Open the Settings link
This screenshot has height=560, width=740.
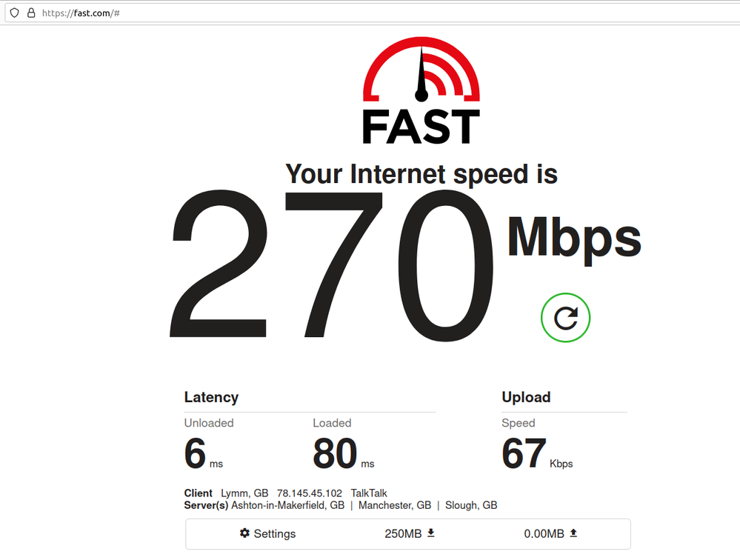267,533
